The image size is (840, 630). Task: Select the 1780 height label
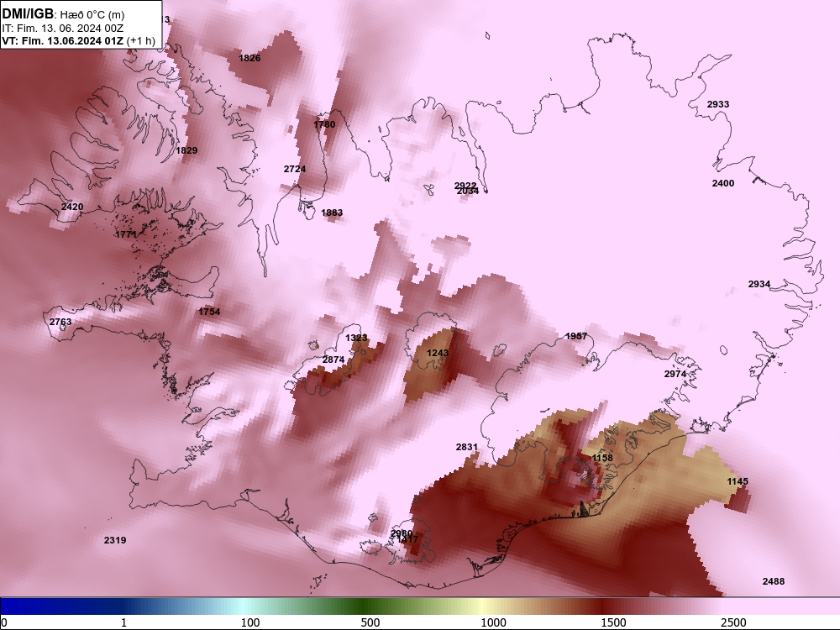(x=324, y=124)
